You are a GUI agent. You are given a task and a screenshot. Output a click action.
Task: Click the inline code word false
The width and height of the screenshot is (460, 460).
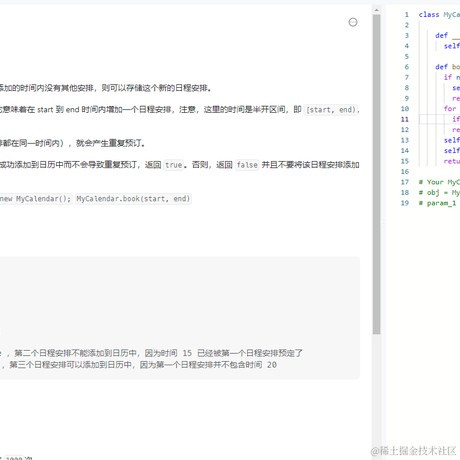[247, 165]
